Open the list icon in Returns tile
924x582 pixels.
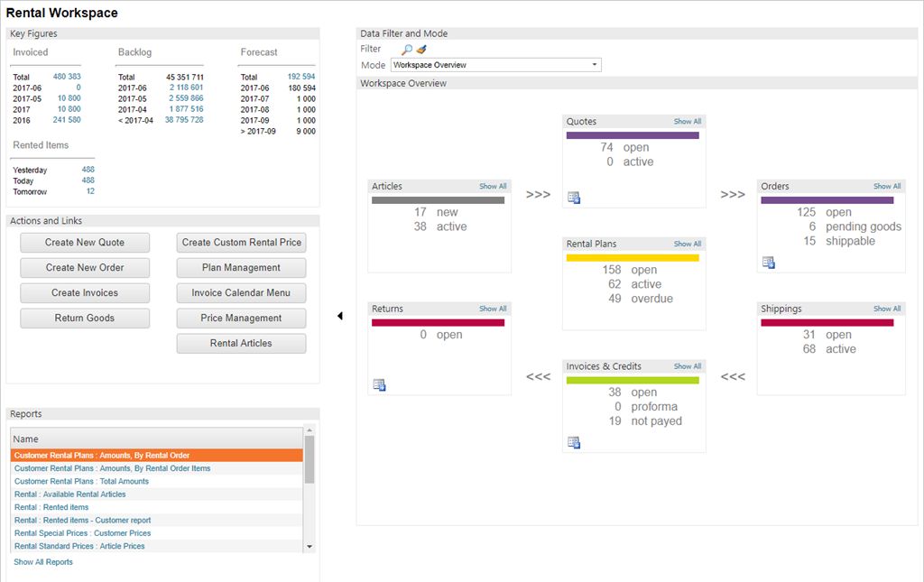(380, 385)
